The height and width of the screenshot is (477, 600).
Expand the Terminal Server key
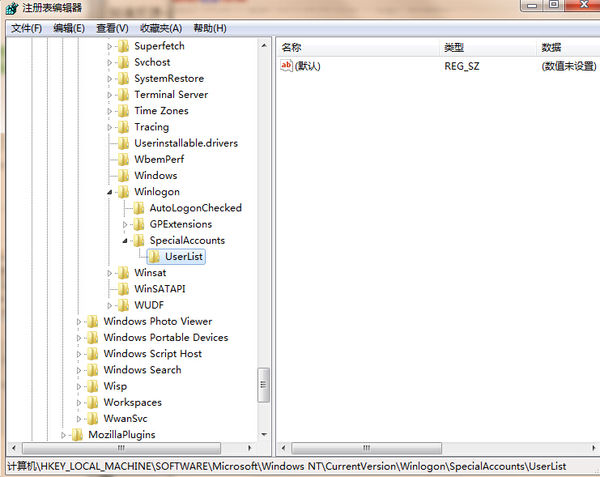tap(109, 95)
